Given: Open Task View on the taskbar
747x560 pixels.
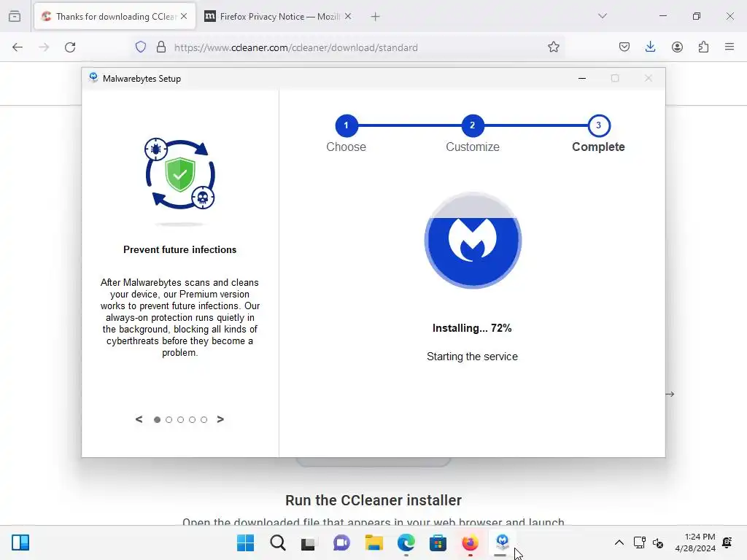Looking at the screenshot, I should [309, 542].
